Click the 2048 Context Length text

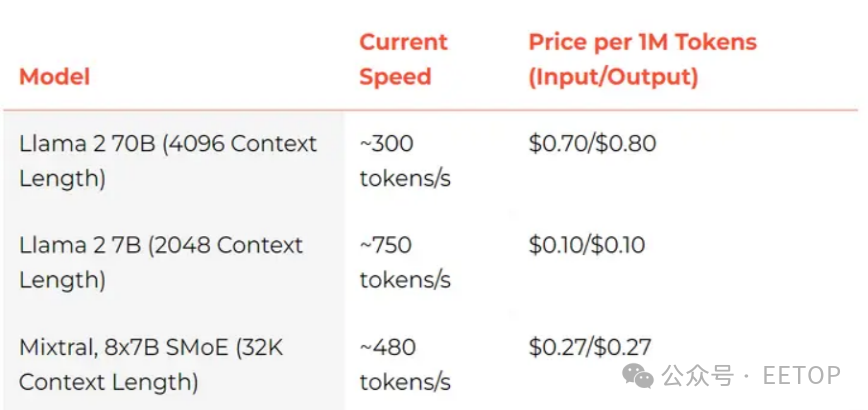pyautogui.click(x=161, y=263)
